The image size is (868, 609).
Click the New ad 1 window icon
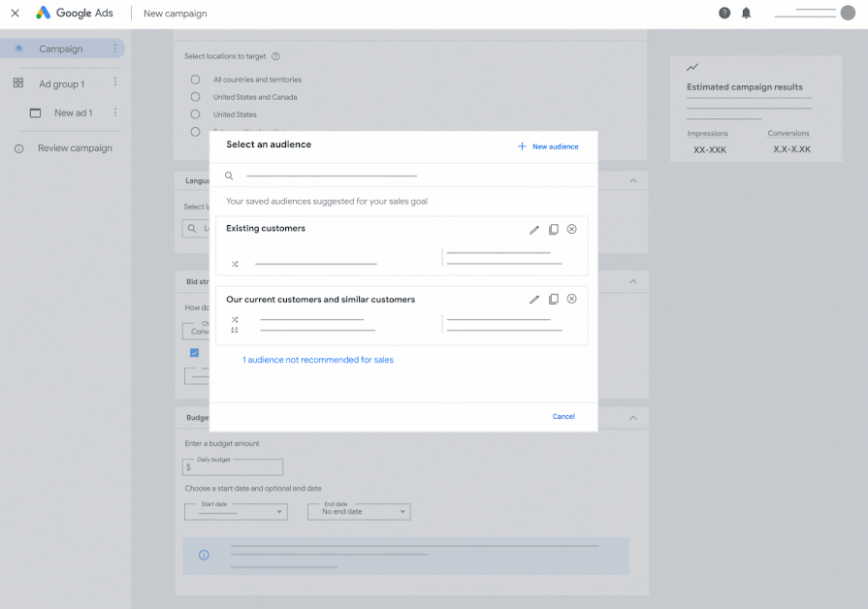[x=36, y=112]
